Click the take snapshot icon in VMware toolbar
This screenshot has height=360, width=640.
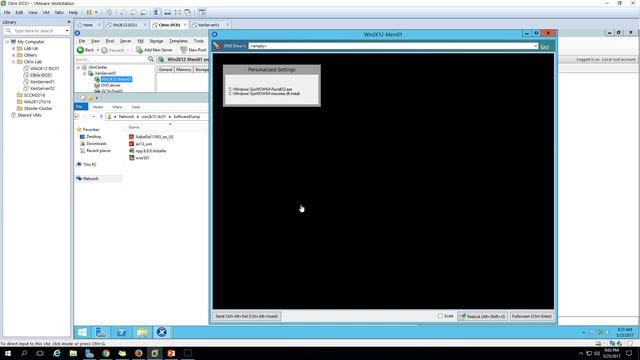pyautogui.click(x=124, y=12)
